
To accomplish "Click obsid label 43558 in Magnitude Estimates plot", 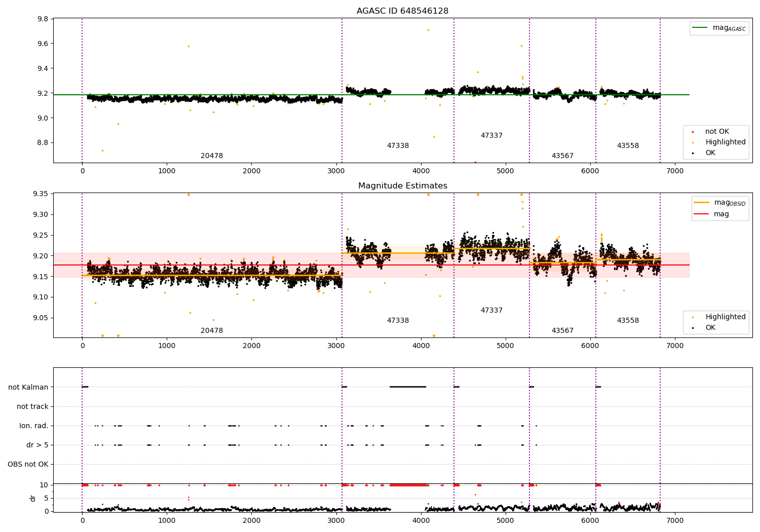I will [628, 321].
